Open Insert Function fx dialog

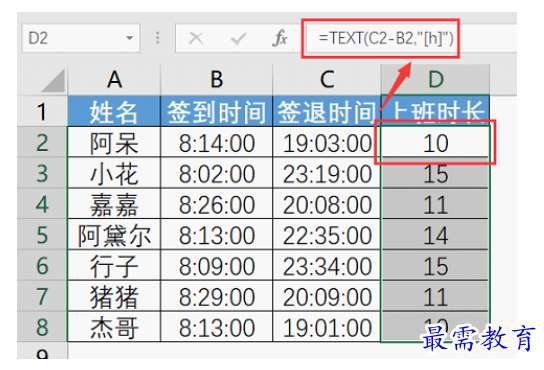click(x=280, y=38)
